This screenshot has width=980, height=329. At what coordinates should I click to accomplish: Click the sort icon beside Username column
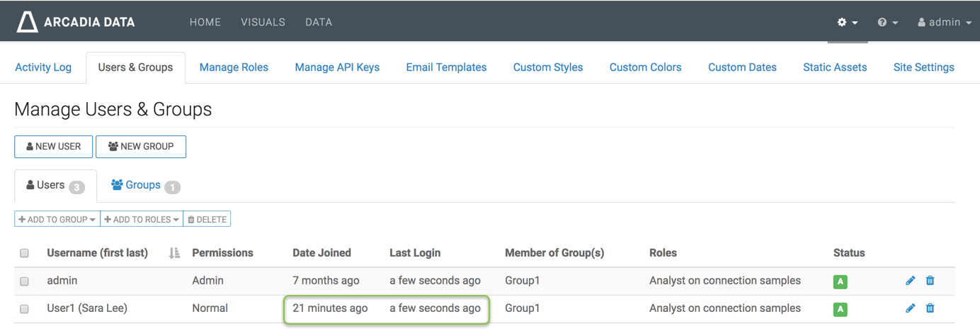(174, 253)
